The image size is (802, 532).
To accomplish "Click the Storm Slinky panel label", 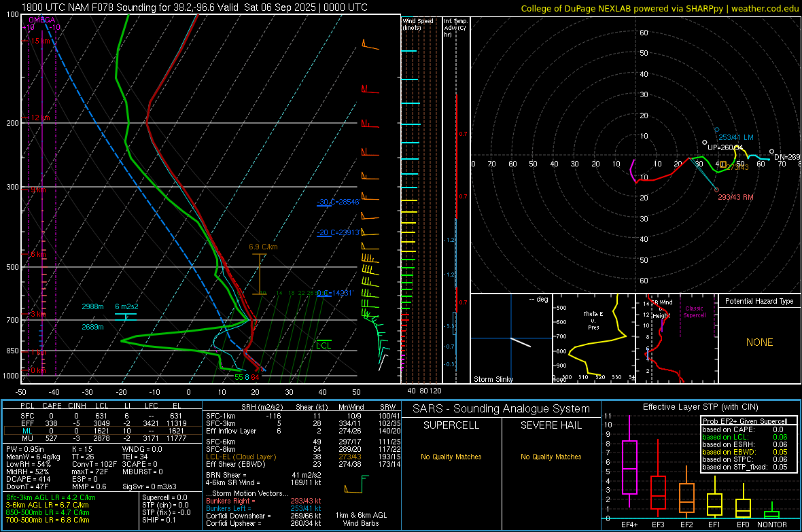I will tap(493, 379).
